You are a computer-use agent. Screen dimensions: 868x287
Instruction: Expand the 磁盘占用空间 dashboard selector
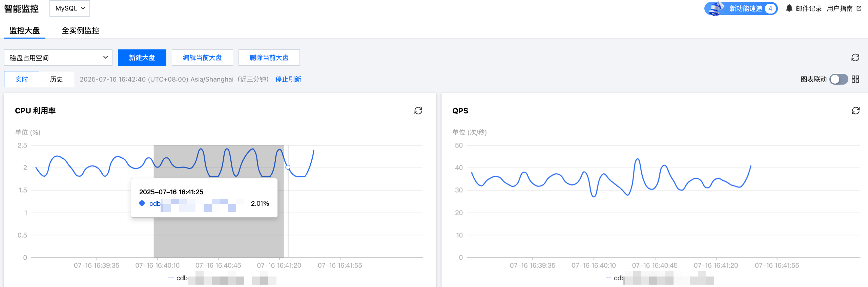[58, 58]
